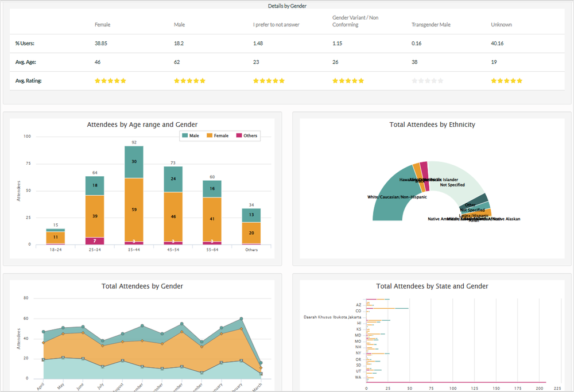
Task: Click the orange segment labeled 41 in 55-64 bar
Action: (x=212, y=219)
